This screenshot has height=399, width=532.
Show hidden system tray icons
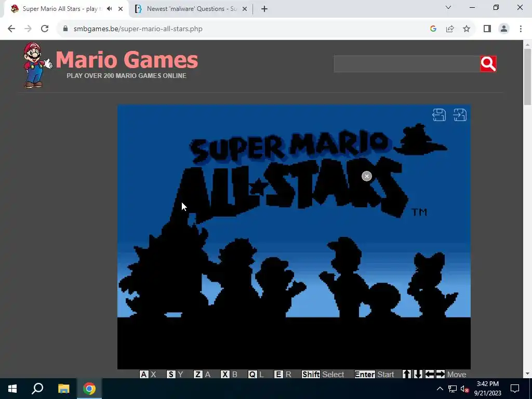(x=440, y=389)
